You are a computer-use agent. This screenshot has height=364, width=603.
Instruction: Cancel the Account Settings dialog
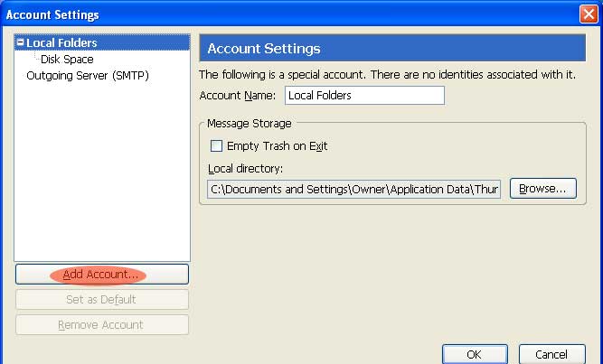pos(551,354)
